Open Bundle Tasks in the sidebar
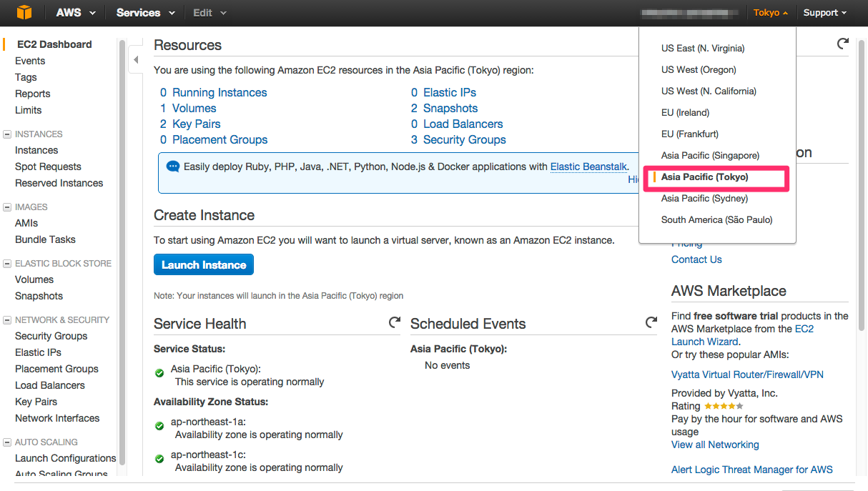 (x=45, y=239)
